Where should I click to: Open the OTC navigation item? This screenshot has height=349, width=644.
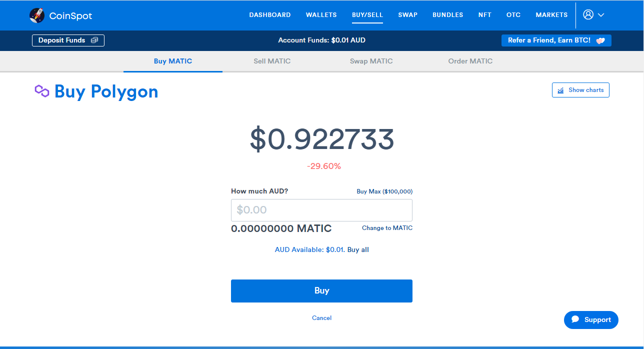[x=513, y=15]
